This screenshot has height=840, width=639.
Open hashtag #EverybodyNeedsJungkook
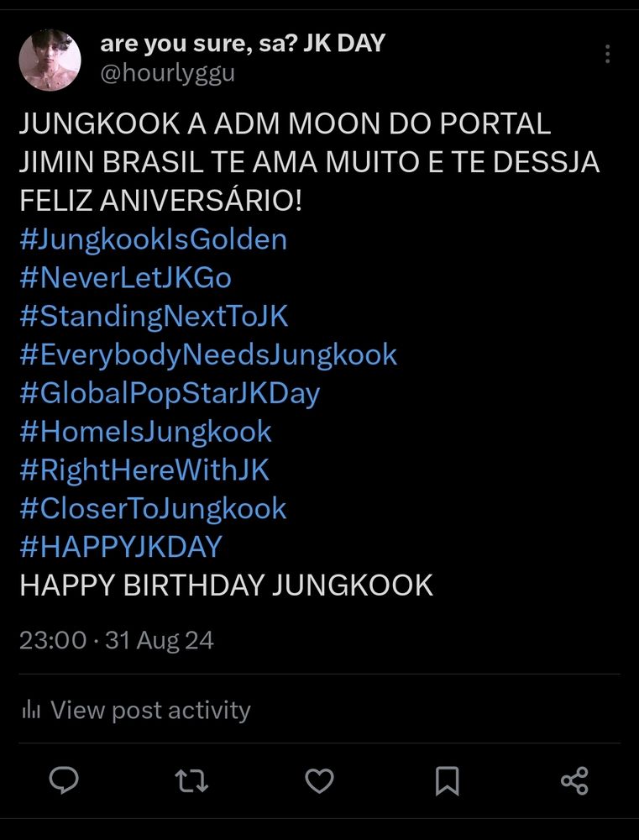pos(208,355)
